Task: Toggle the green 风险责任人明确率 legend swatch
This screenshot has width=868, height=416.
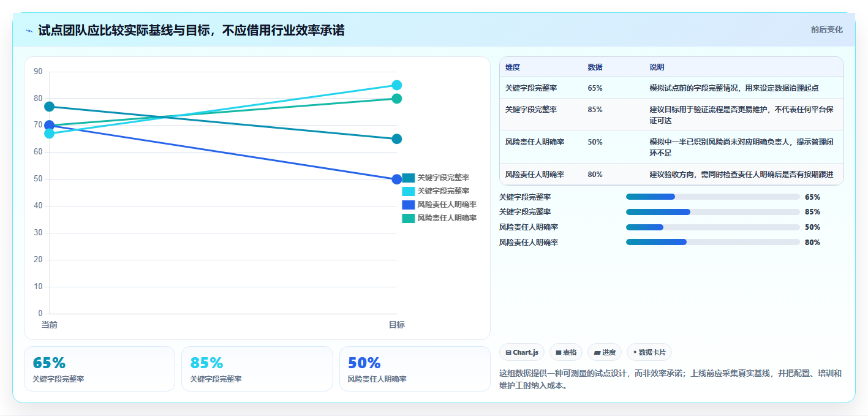Action: click(x=408, y=218)
